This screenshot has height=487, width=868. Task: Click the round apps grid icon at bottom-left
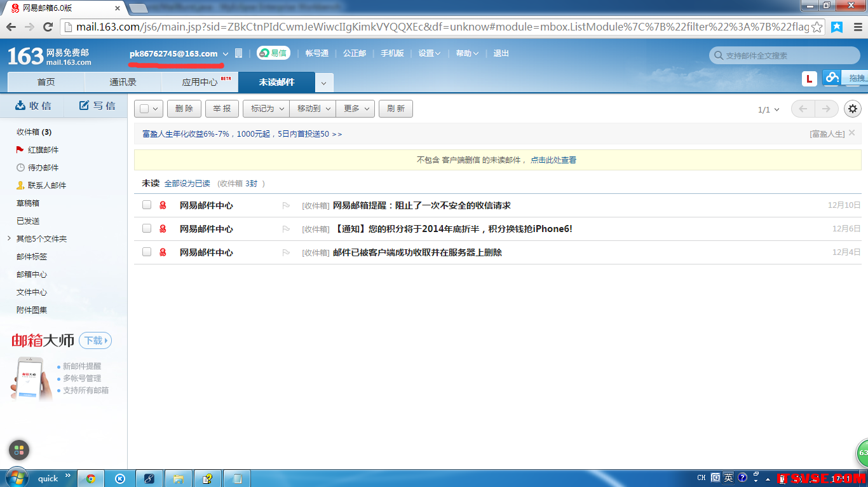pyautogui.click(x=19, y=450)
